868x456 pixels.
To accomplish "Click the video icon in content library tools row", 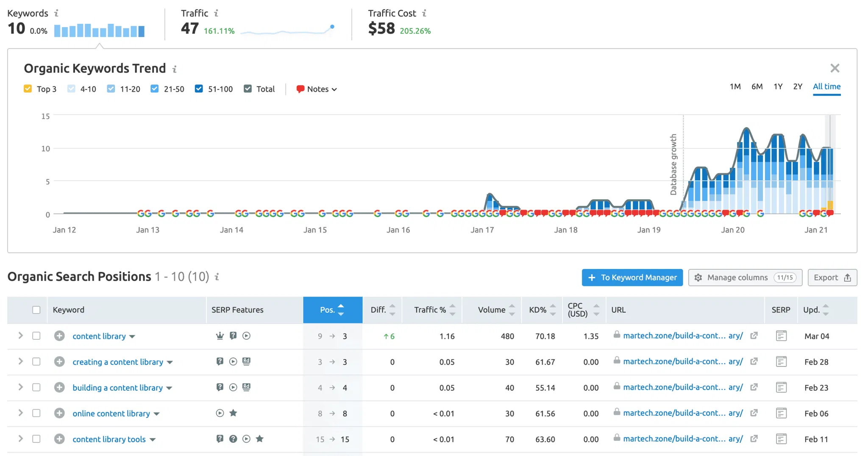I will pos(246,439).
